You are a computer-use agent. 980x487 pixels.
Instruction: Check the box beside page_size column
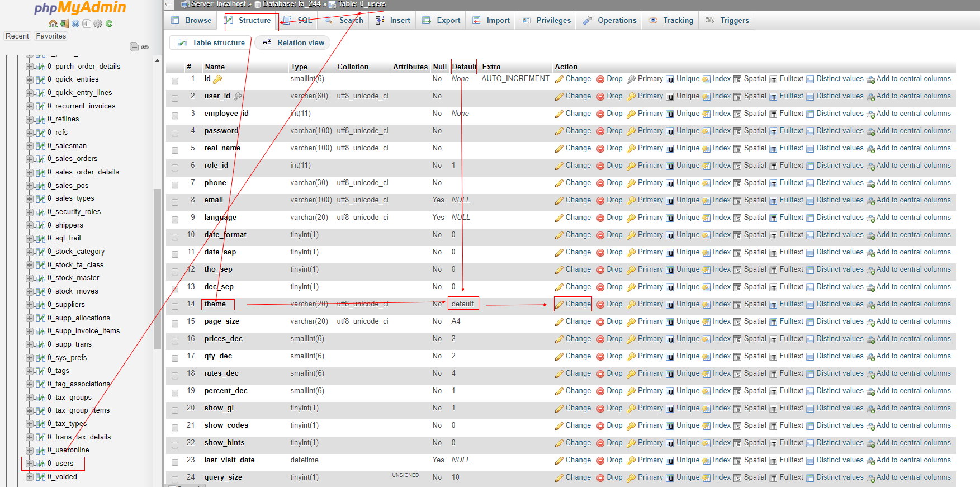175,323
